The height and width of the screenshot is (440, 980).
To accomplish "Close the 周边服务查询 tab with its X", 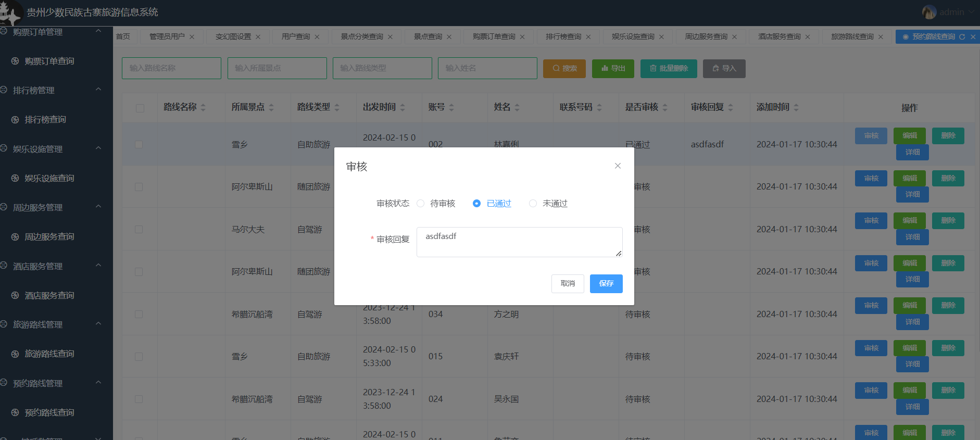I will 735,37.
